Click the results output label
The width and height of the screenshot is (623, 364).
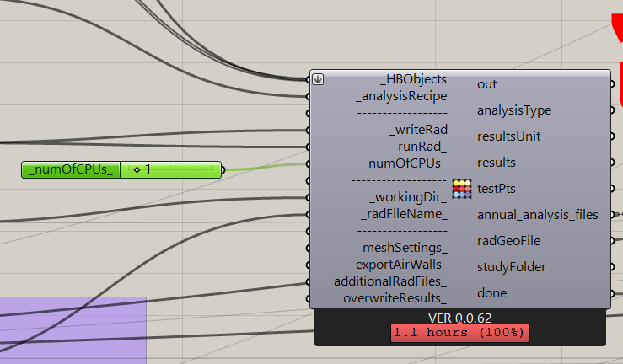(x=497, y=163)
